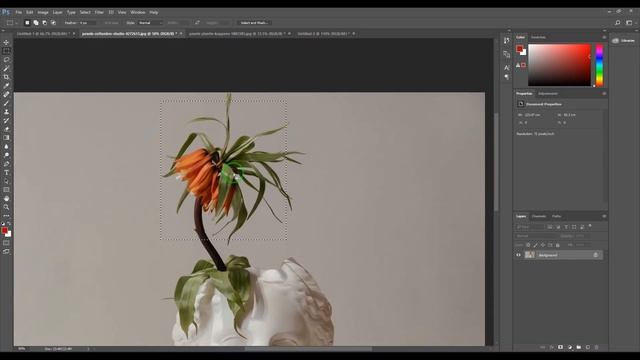Switch to the Swatches tab

(538, 37)
